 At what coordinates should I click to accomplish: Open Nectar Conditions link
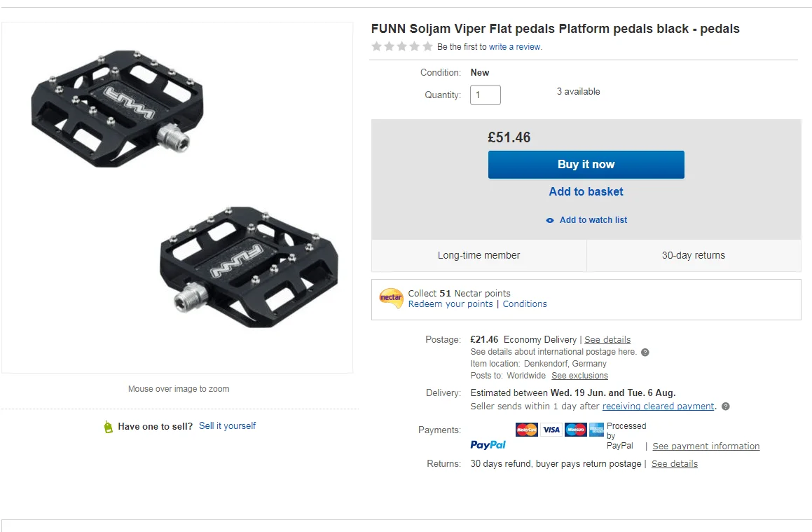click(525, 304)
